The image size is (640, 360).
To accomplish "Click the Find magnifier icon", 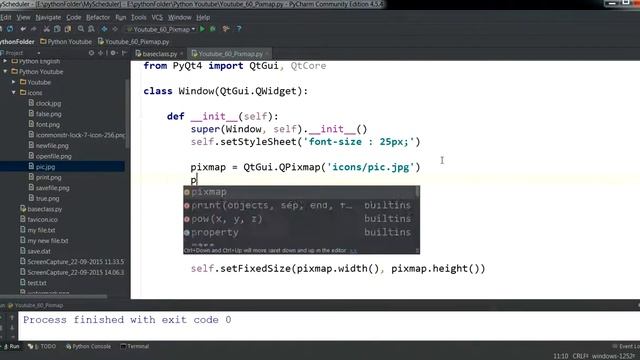I will [x=81, y=29].
